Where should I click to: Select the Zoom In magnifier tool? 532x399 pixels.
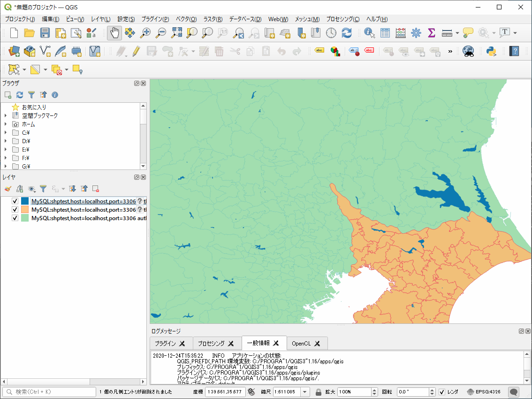pyautogui.click(x=145, y=33)
